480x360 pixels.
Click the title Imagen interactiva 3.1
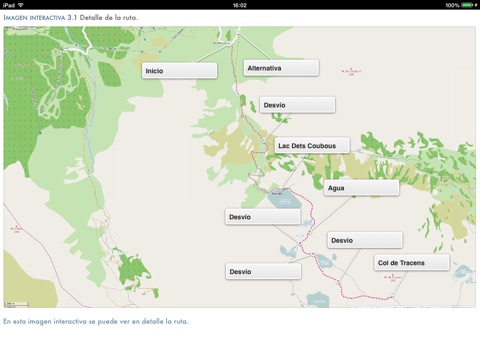[40, 18]
